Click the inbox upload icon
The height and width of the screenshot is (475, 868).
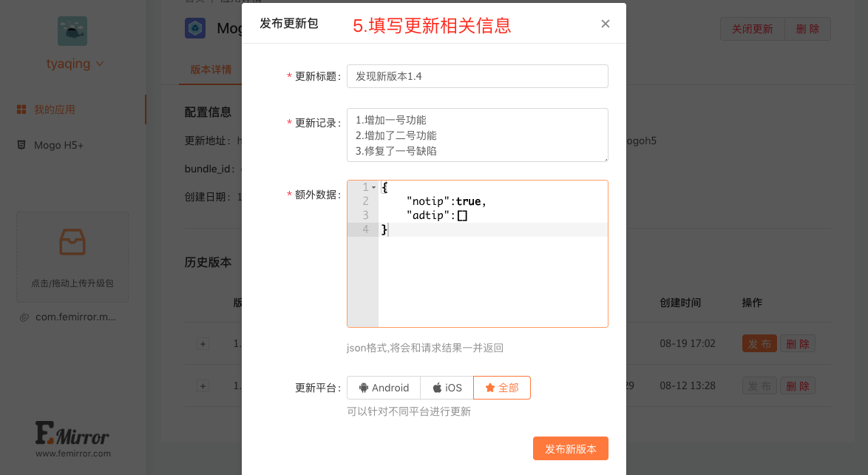pyautogui.click(x=72, y=243)
